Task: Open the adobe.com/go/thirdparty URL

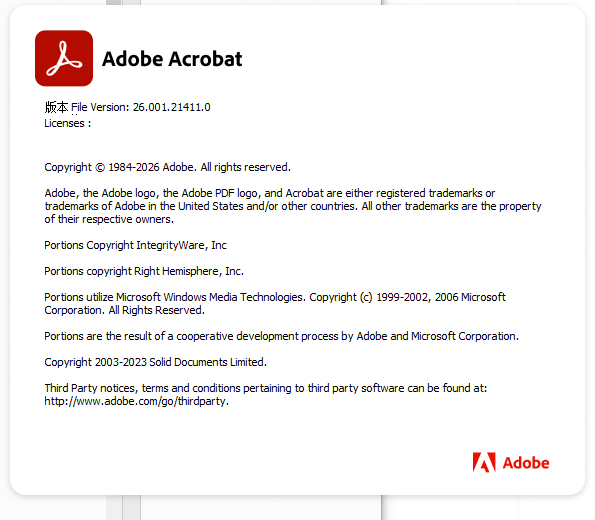Action: click(137, 401)
